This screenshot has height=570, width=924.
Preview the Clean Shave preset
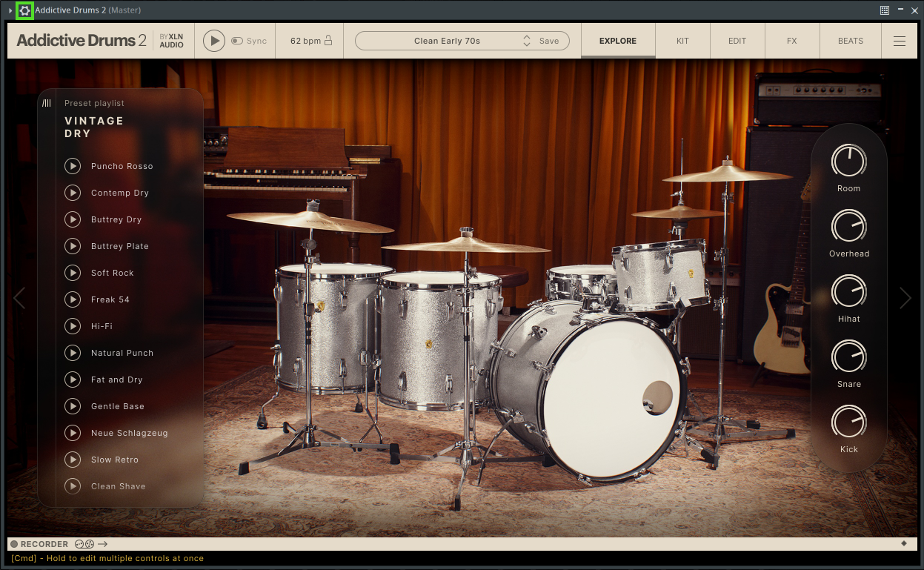pyautogui.click(x=73, y=486)
